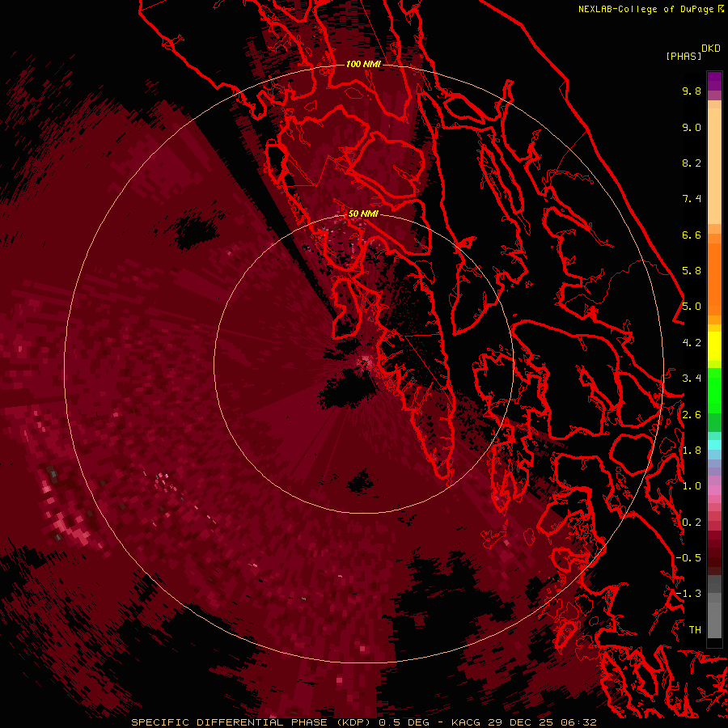Click the 1.0 value on the color scale

pyautogui.click(x=692, y=486)
